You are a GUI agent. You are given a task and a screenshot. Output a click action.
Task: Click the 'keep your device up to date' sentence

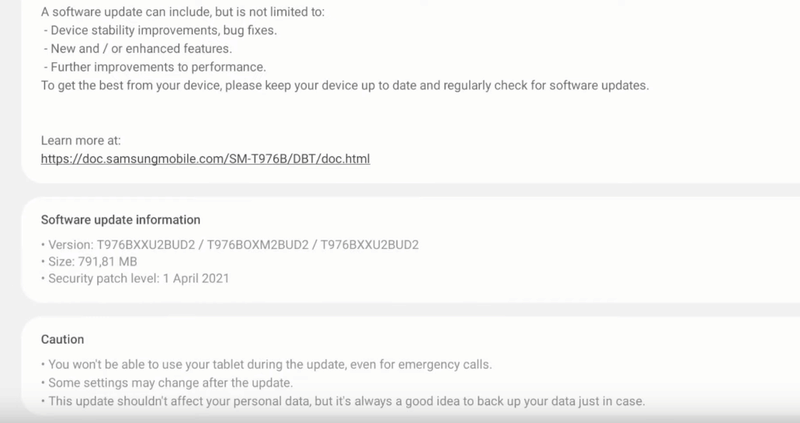(345, 85)
